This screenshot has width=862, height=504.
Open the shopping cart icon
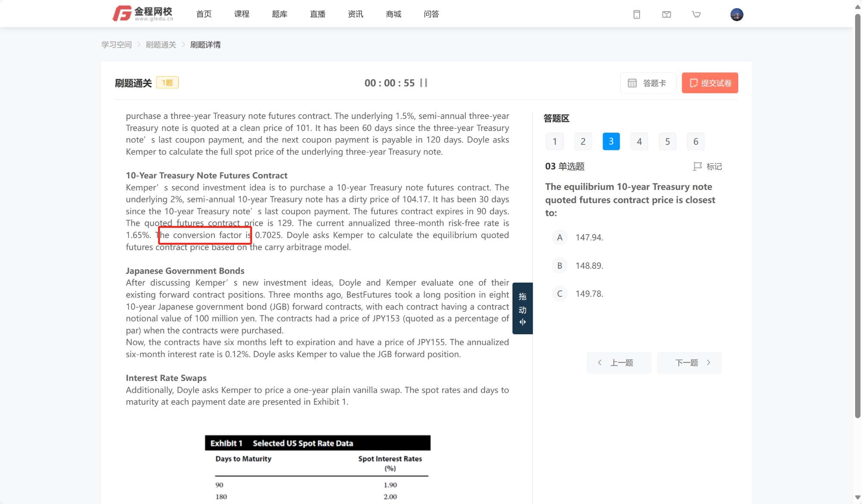[x=696, y=15]
